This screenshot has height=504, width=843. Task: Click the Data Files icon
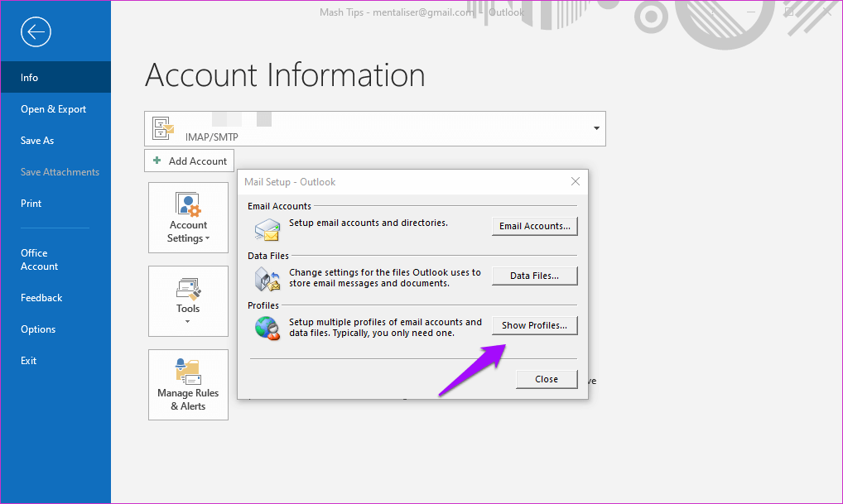pos(267,278)
